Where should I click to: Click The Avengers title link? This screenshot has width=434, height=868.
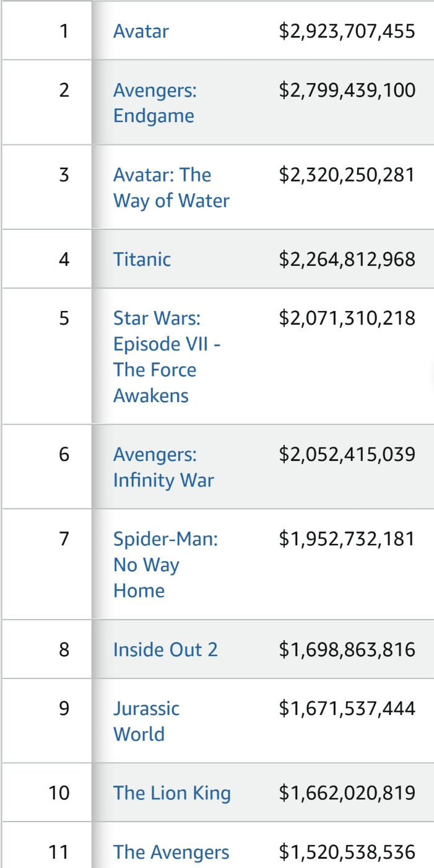click(x=171, y=852)
